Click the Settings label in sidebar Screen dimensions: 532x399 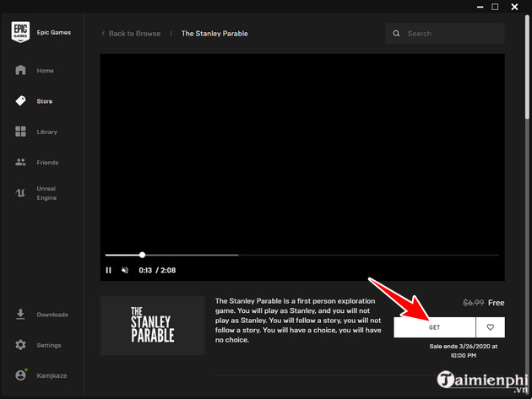(49, 345)
